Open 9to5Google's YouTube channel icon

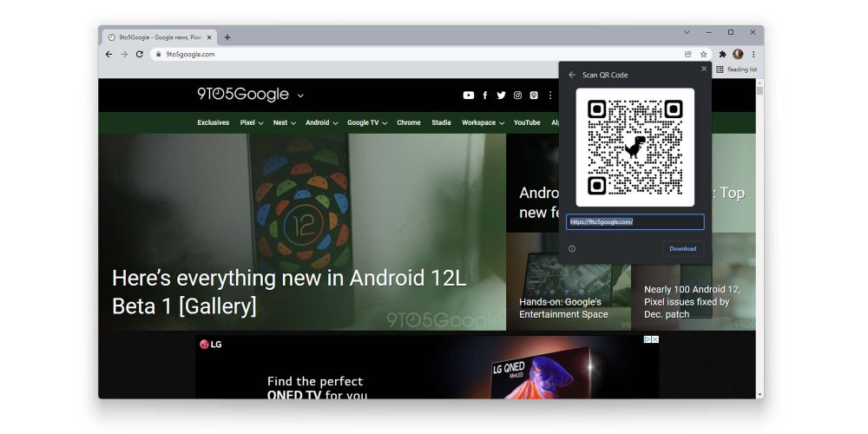click(469, 95)
